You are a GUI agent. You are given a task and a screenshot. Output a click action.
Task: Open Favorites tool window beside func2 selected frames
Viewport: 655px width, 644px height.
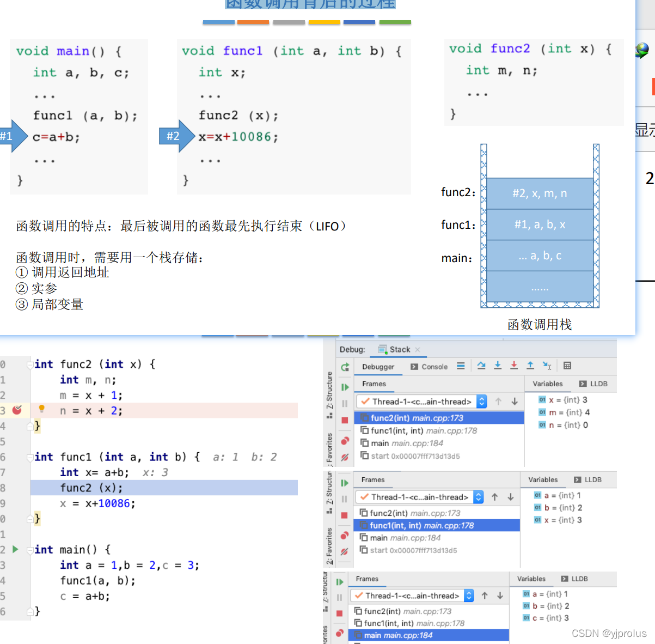[x=329, y=450]
